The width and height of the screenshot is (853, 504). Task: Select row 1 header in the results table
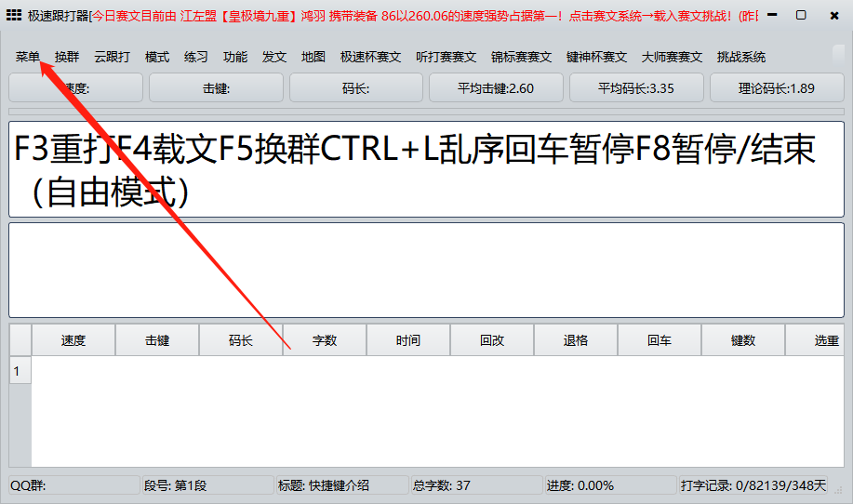(20, 371)
